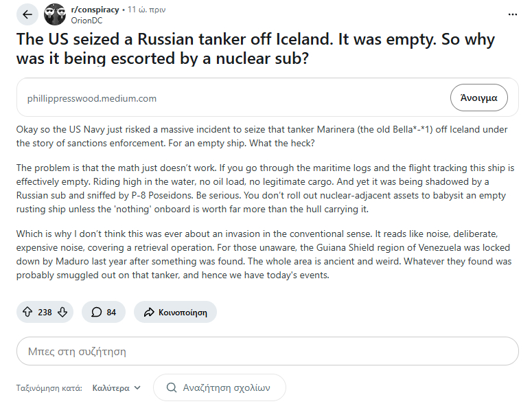Upvote the Russian tanker post
The height and width of the screenshot is (406, 532).
click(x=27, y=312)
